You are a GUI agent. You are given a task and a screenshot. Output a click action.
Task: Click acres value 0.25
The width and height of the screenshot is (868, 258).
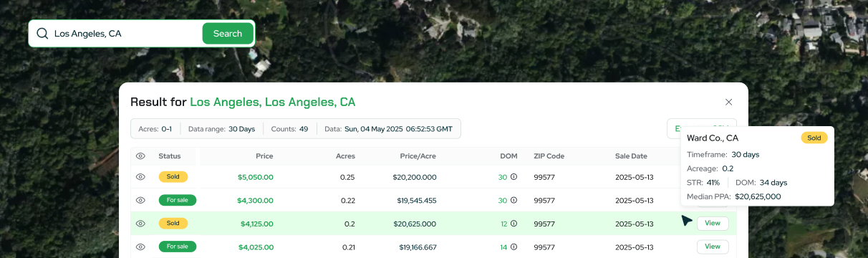[348, 177]
